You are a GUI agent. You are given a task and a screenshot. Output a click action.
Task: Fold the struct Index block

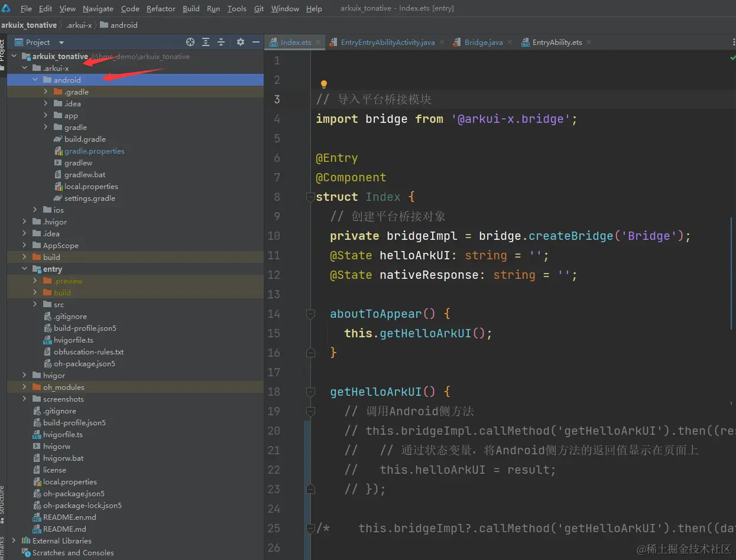point(310,197)
